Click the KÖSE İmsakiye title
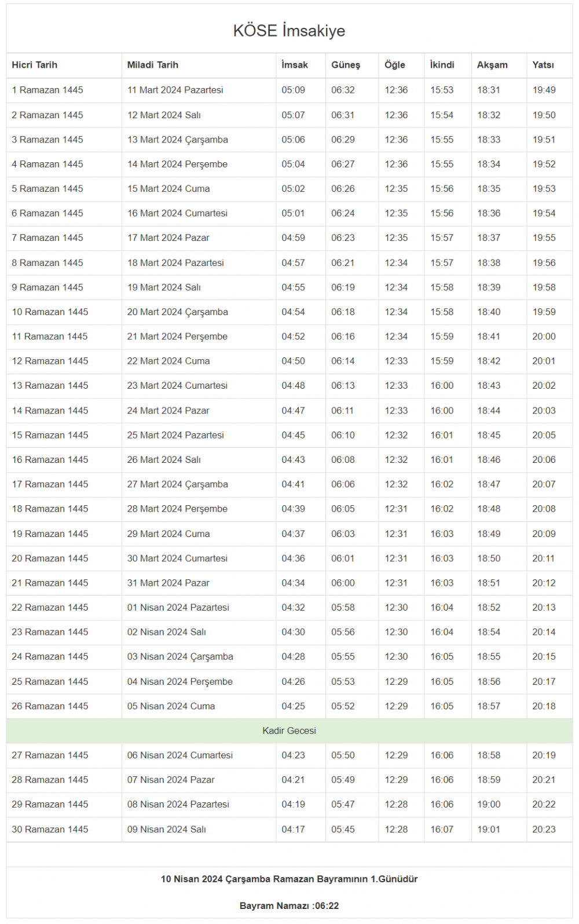 289,31
